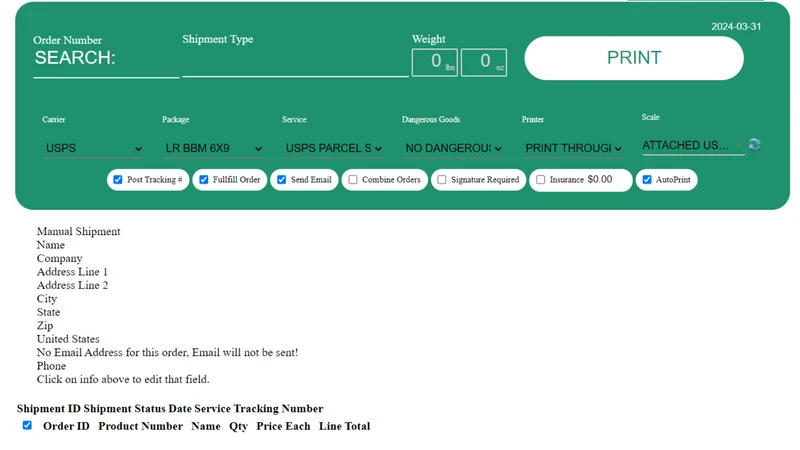This screenshot has height=450, width=800.
Task: Uncheck the Fullfill Order checkbox
Action: click(204, 180)
